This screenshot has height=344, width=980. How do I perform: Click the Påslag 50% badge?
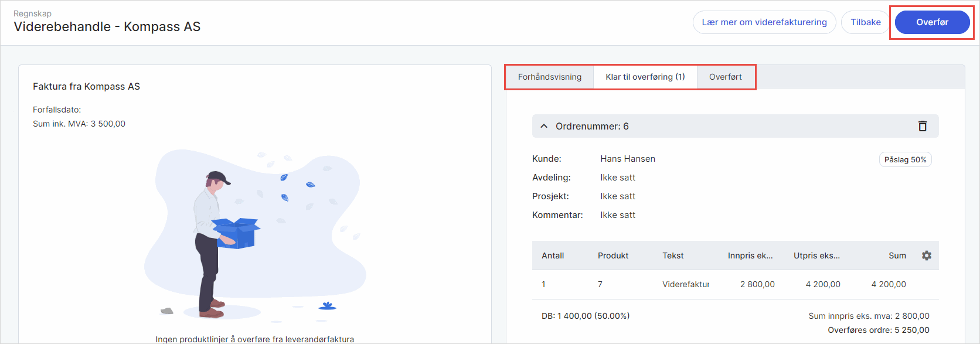[x=905, y=159]
